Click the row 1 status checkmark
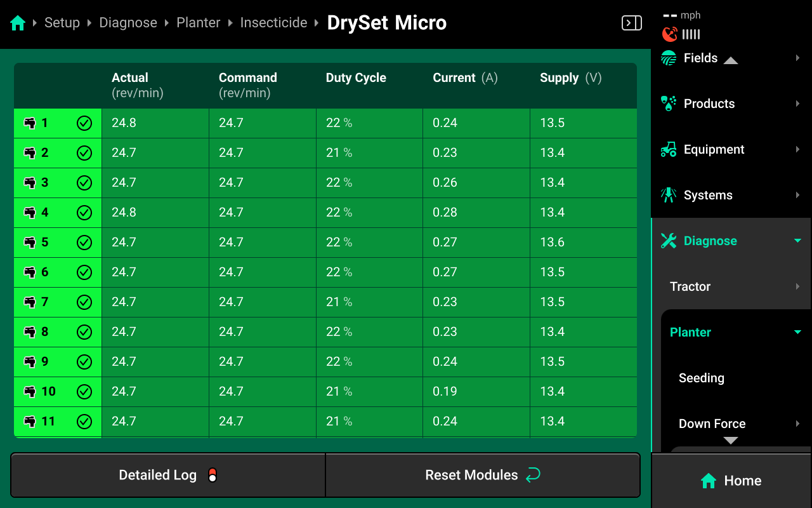812x508 pixels. tap(84, 123)
